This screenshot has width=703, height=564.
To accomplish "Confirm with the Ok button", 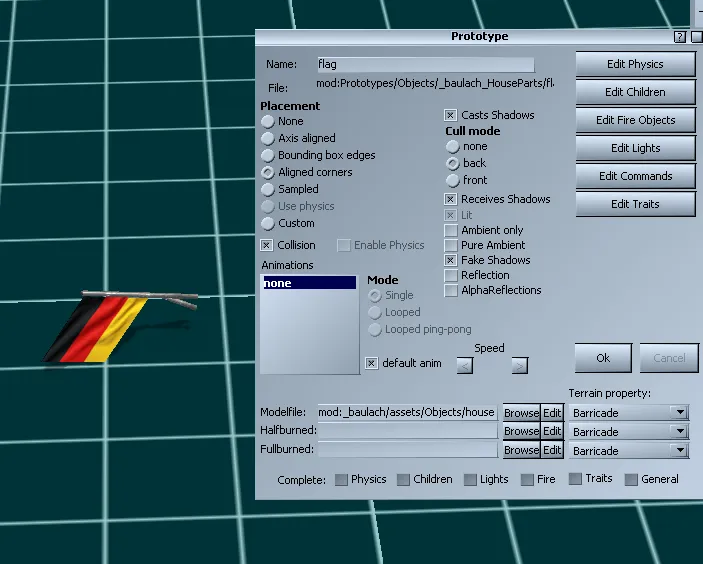I will (x=603, y=358).
